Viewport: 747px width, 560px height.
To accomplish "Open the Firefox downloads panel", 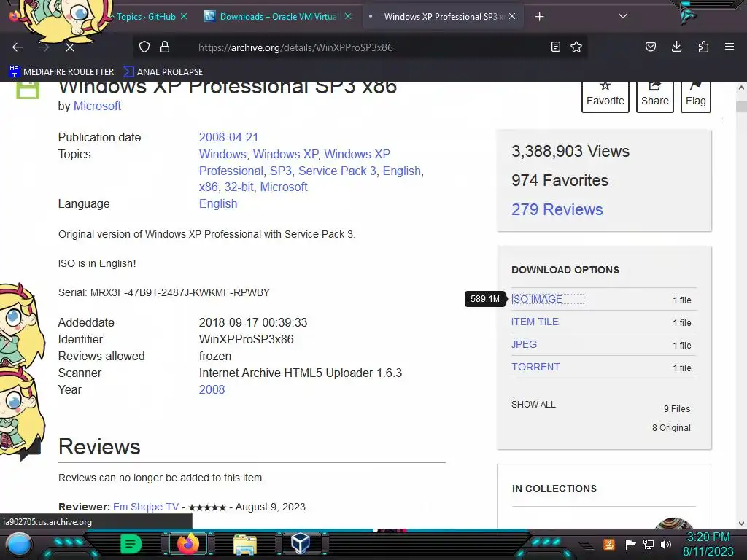I will (x=676, y=47).
